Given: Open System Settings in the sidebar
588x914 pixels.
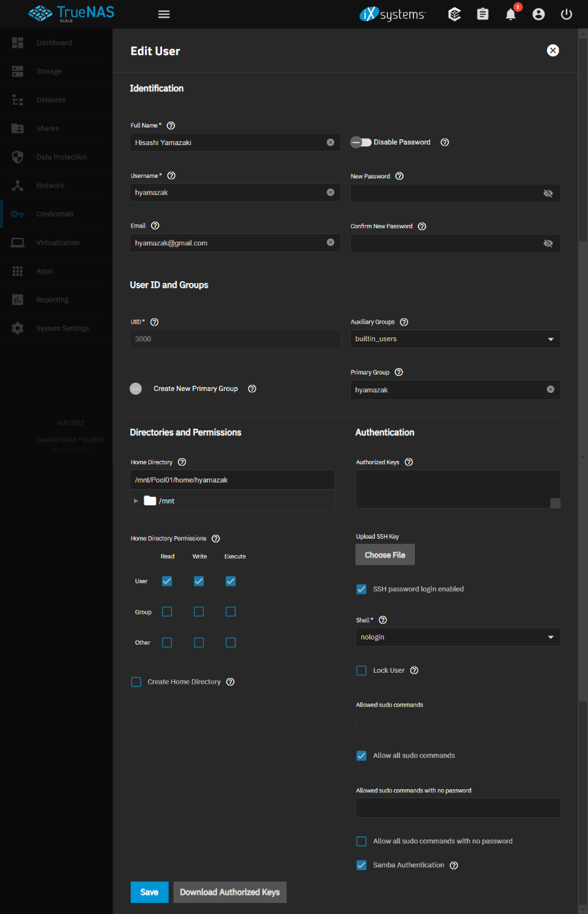Looking at the screenshot, I should coord(62,328).
